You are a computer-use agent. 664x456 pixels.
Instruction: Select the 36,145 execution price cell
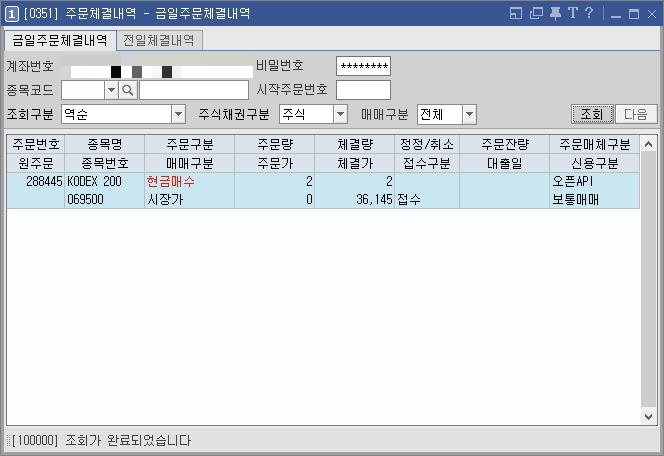[355, 199]
